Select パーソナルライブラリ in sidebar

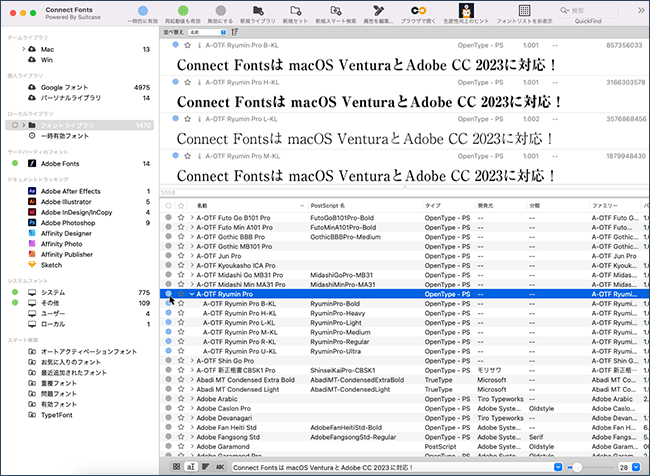[x=70, y=98]
